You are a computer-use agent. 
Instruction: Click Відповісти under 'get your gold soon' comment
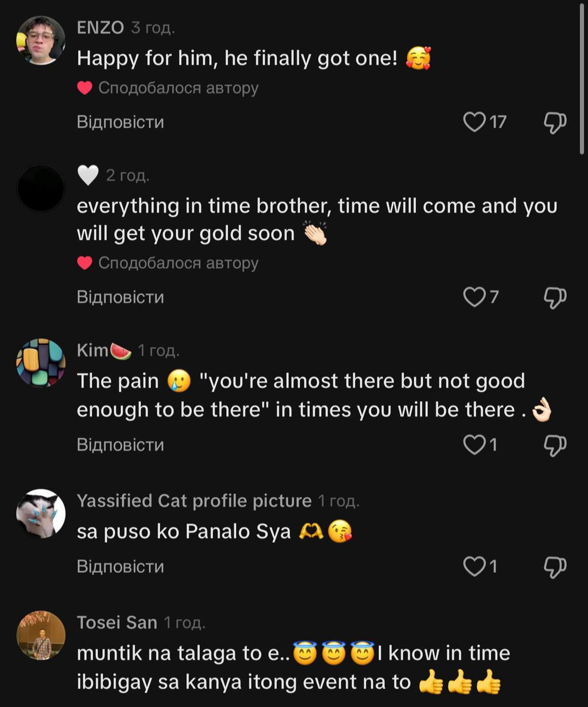pos(120,297)
